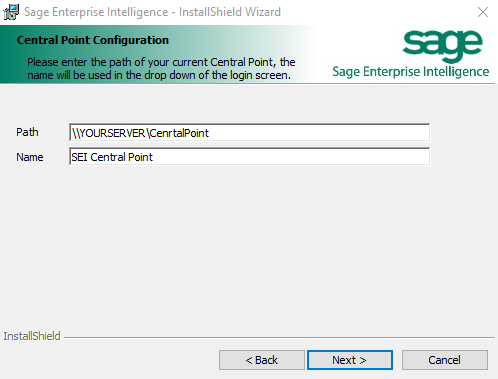Click the 'Please enter the path' instruction text

coord(161,69)
